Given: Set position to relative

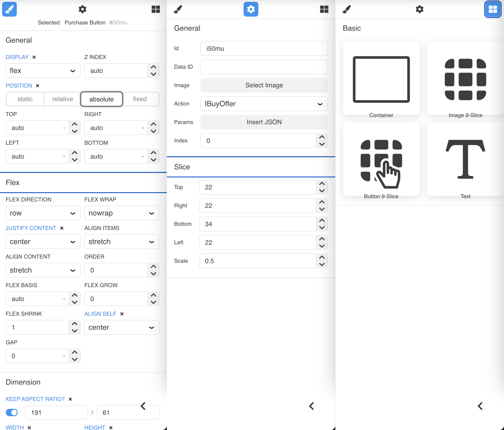Looking at the screenshot, I should (62, 99).
